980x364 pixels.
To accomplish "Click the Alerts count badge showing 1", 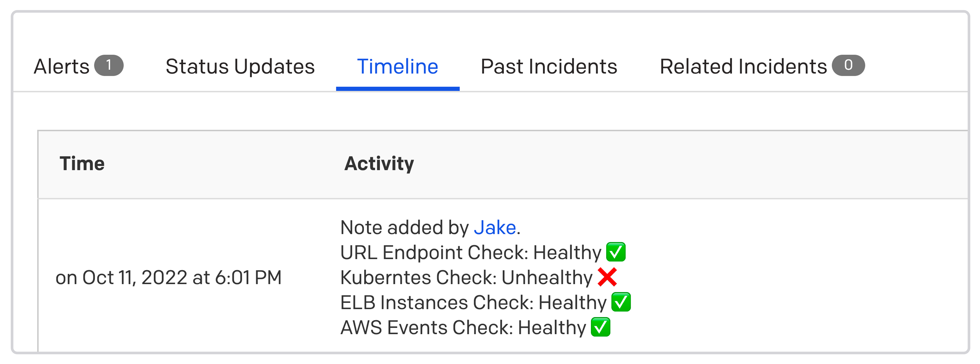I will [109, 65].
